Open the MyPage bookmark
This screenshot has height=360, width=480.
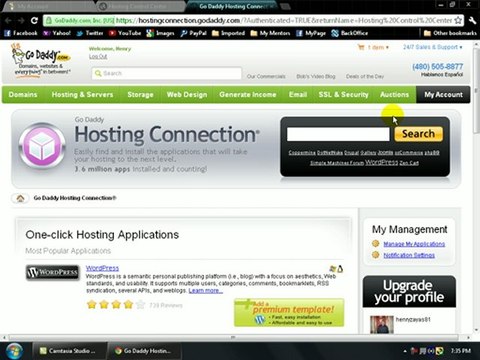311,33
